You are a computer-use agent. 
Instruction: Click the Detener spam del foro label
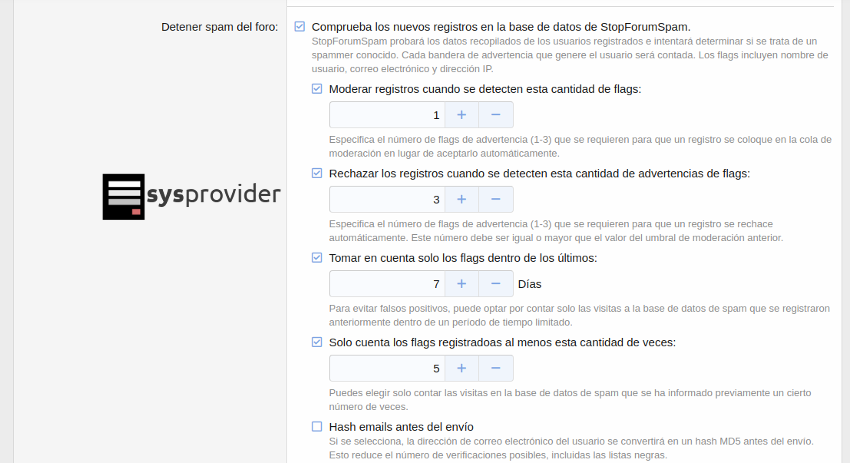click(219, 27)
